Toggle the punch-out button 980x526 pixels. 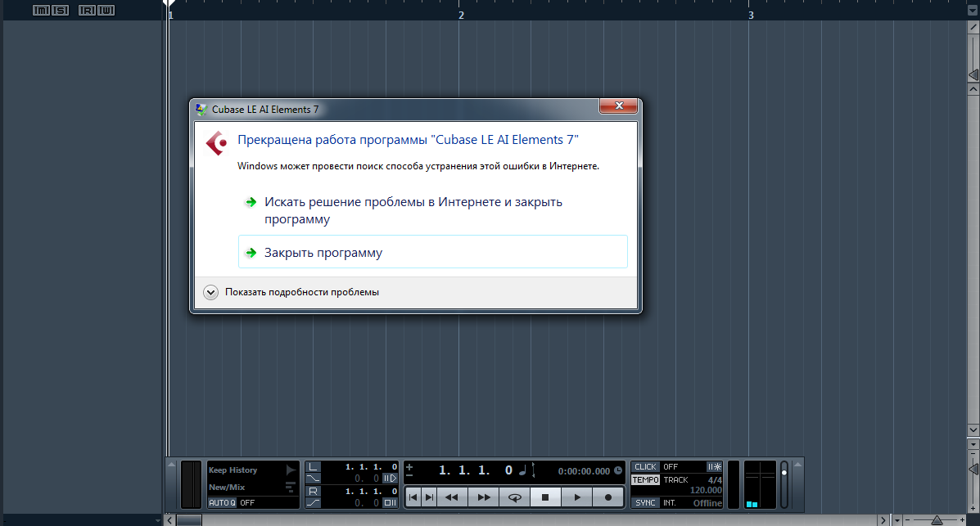pos(313,502)
